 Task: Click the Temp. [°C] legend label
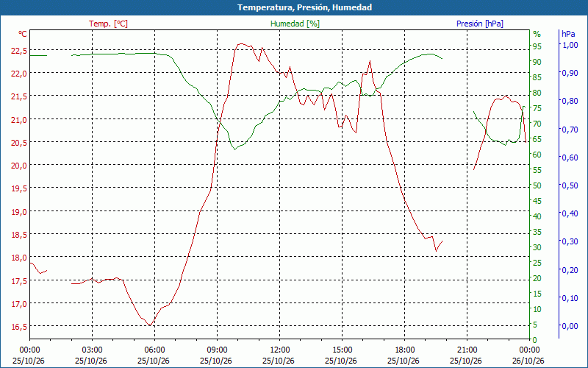(108, 24)
